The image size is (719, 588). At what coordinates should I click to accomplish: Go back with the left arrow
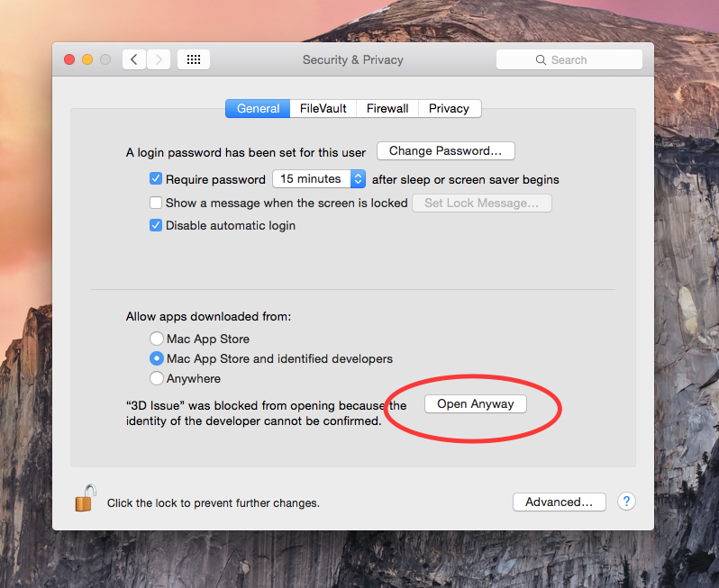pyautogui.click(x=134, y=59)
